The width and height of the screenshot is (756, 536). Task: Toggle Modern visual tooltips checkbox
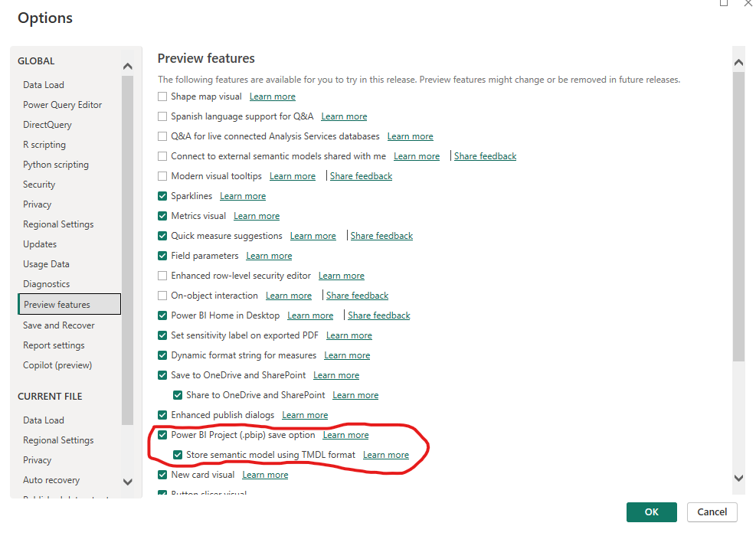(162, 176)
